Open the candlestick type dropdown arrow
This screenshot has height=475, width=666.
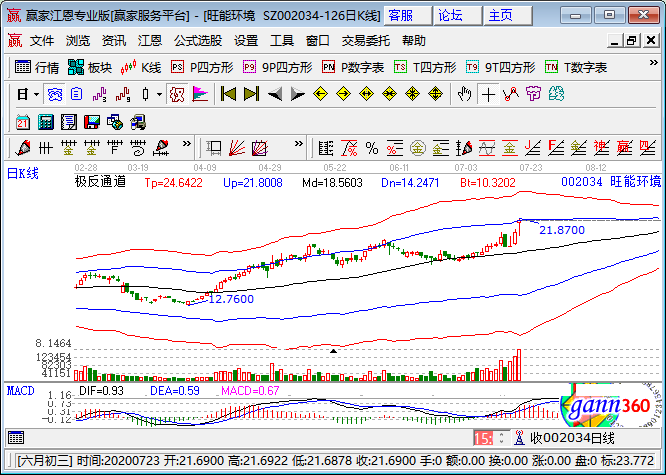pos(159,94)
